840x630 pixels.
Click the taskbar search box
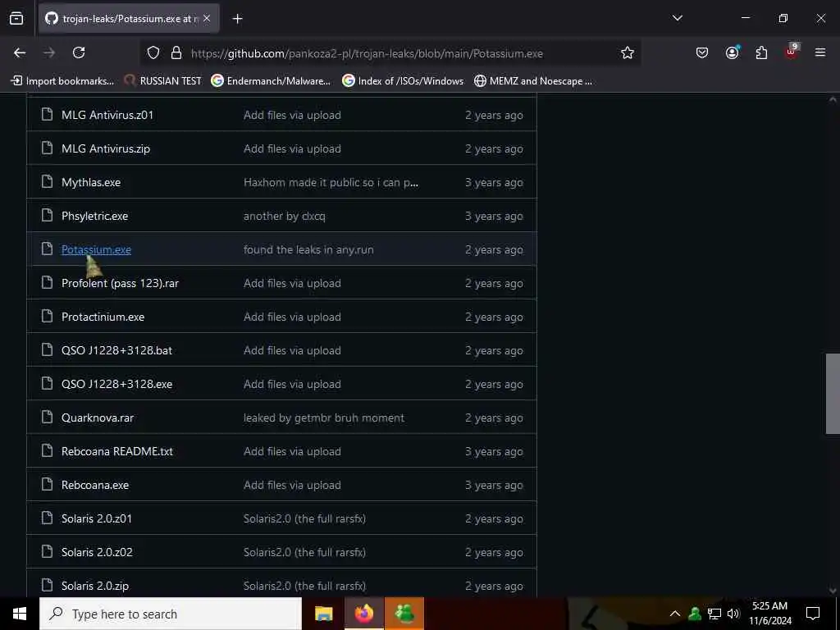[x=171, y=614]
